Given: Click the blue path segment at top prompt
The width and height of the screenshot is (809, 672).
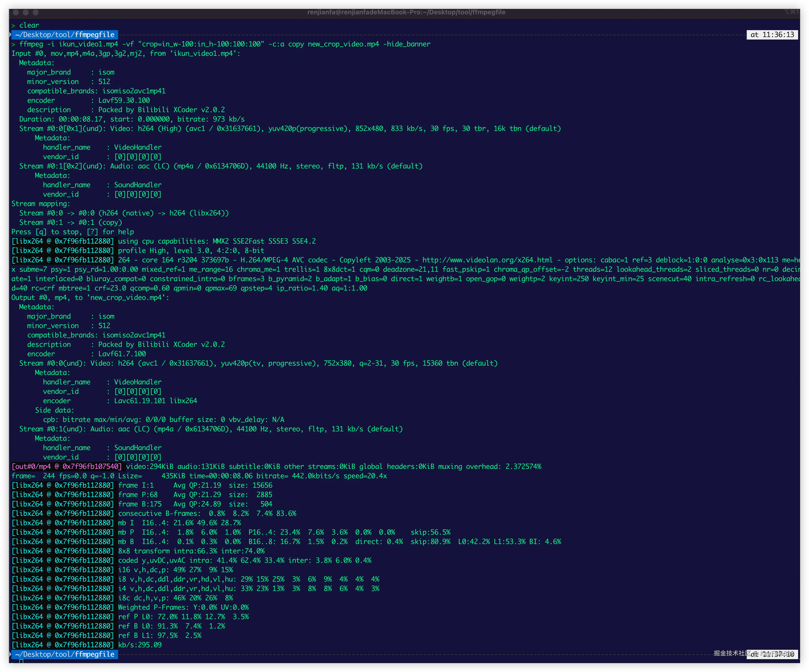Looking at the screenshot, I should [x=65, y=35].
